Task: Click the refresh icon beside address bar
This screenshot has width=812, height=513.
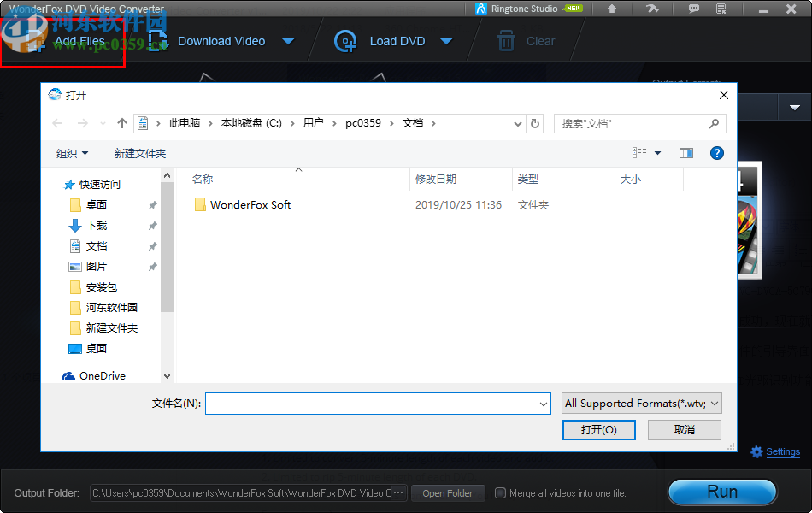Action: 535,123
